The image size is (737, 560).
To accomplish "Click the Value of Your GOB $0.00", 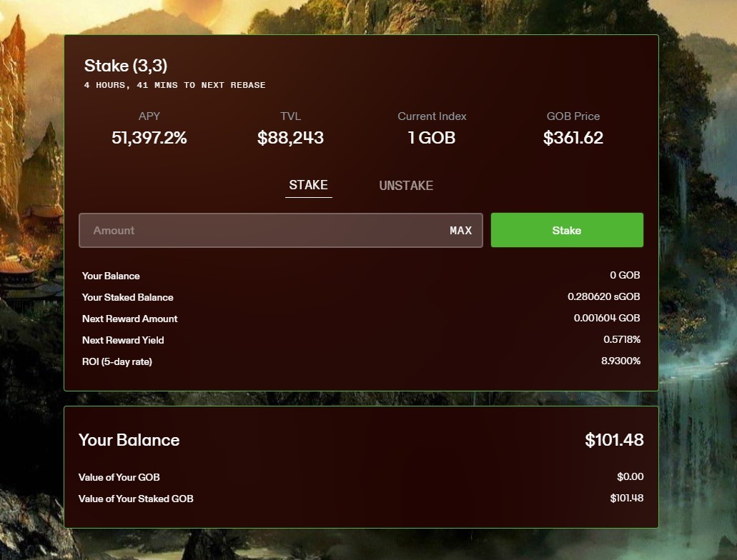I will pos(630,477).
